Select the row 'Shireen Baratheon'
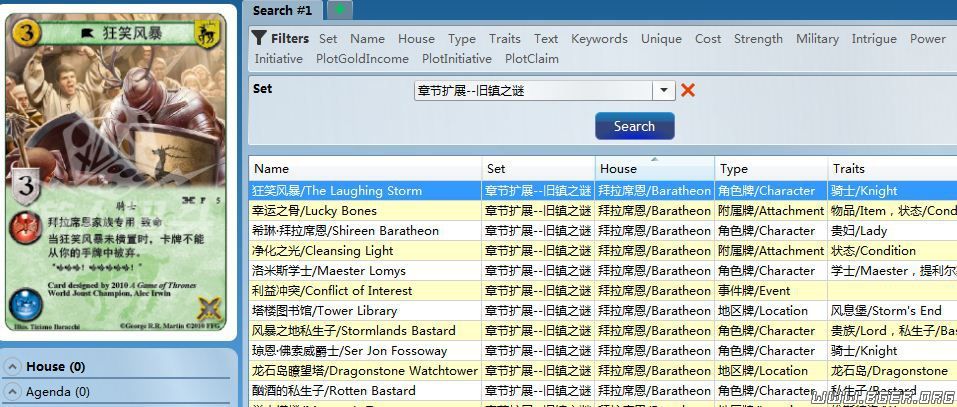This screenshot has height=407, width=957. [x=602, y=231]
